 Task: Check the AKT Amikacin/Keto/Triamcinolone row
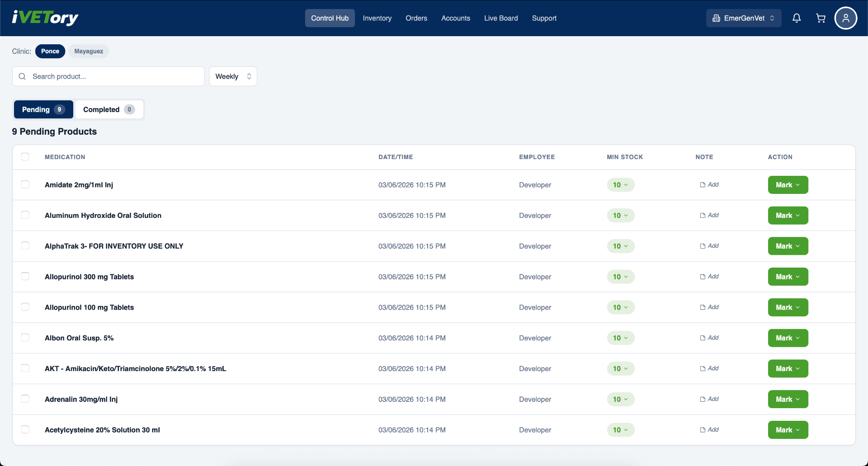25,368
